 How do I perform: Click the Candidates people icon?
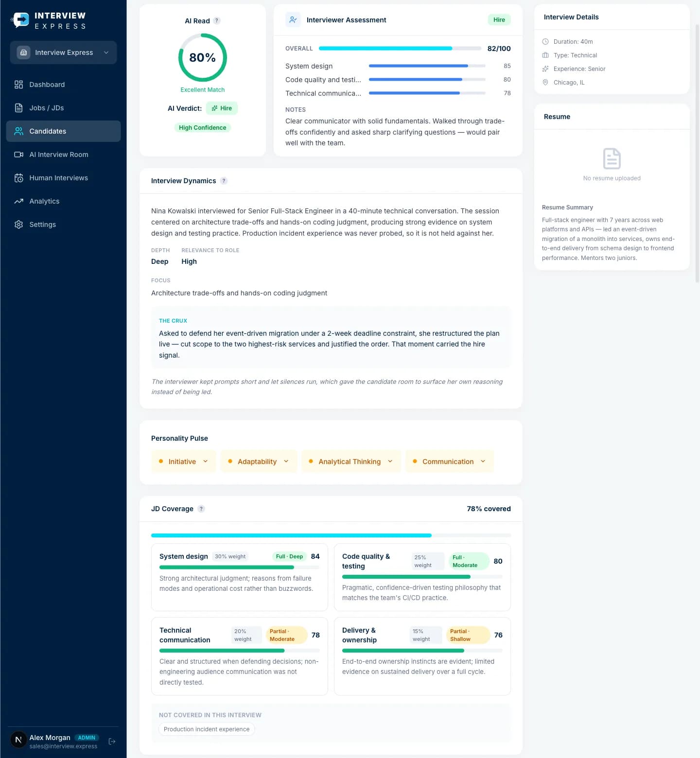click(x=18, y=131)
